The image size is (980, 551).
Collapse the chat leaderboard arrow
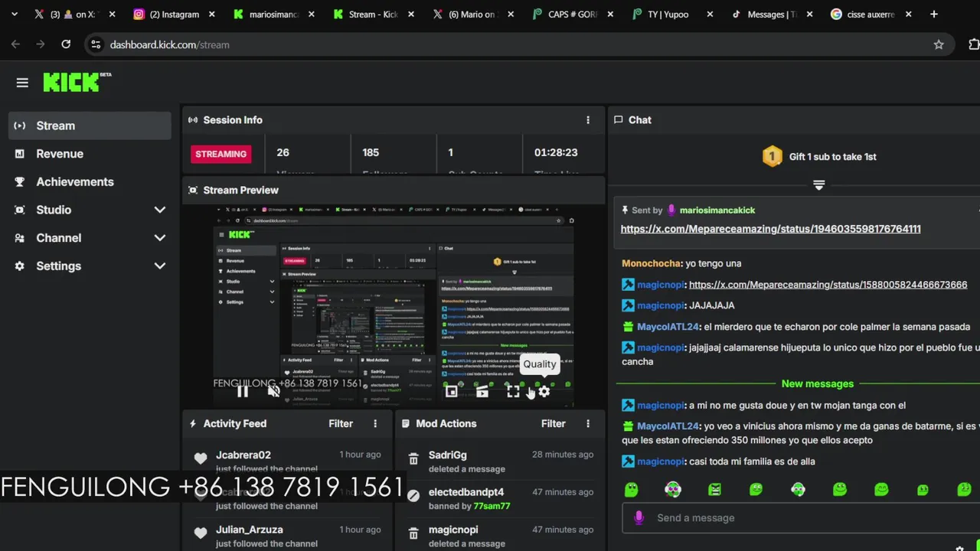(x=818, y=185)
